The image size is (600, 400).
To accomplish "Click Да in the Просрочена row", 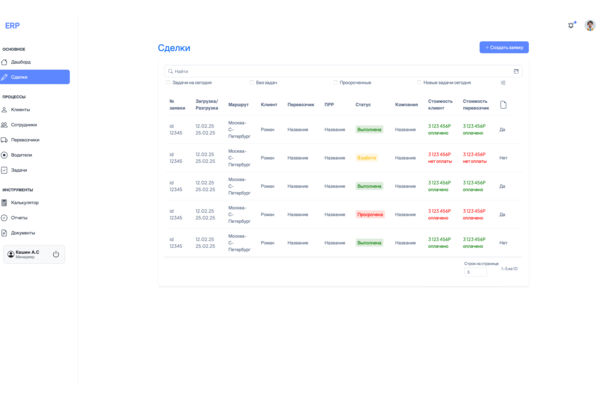I will click(502, 214).
